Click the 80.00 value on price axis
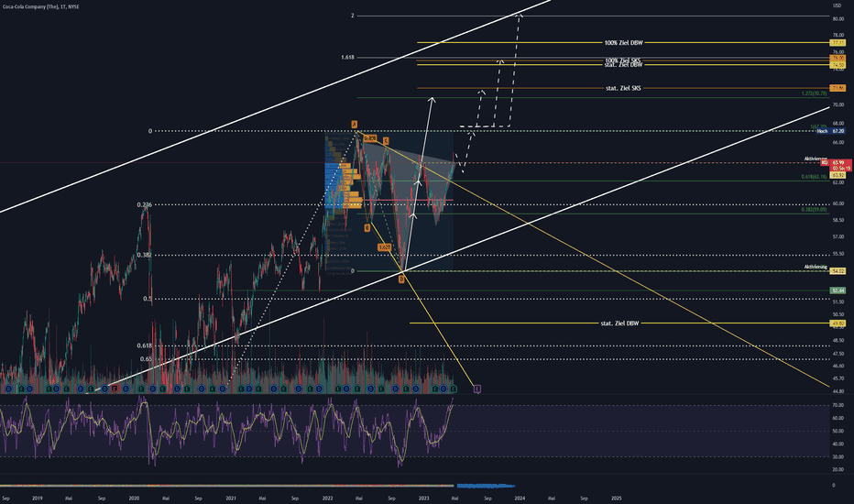 pos(838,18)
